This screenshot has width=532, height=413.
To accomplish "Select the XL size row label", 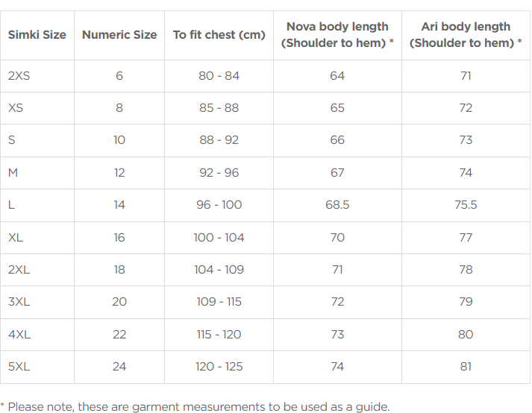I will pyautogui.click(x=16, y=237).
